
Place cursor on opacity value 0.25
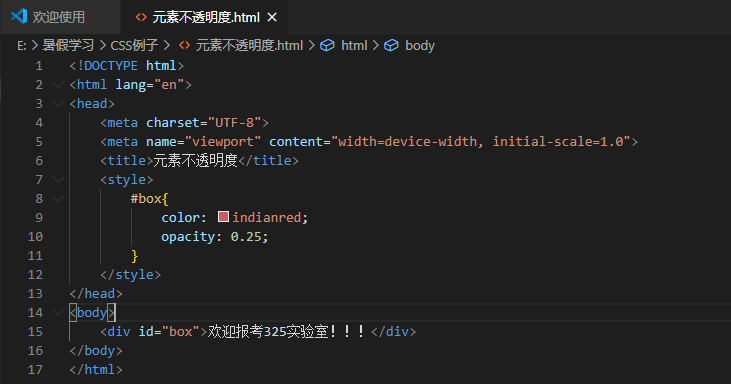click(x=246, y=237)
